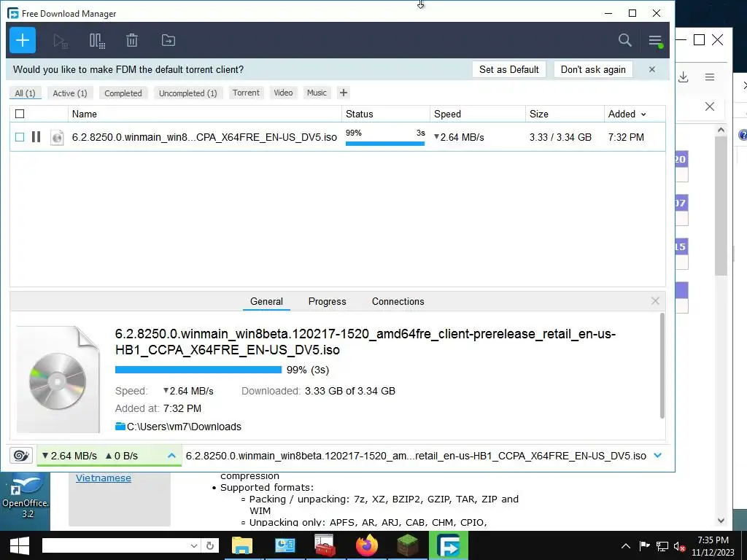Open downloads icon in background browser window
Screen dimensions: 747x560
click(x=684, y=77)
